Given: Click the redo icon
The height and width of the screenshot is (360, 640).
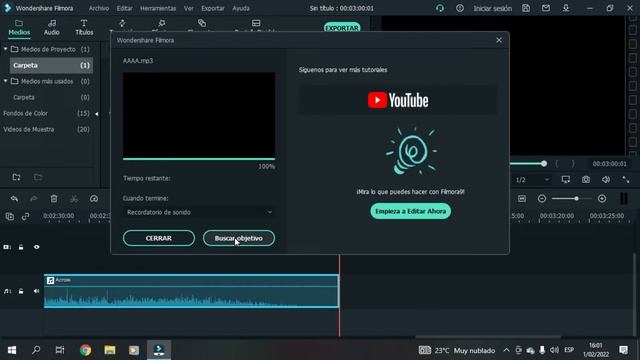Looking at the screenshot, I should tap(34, 199).
